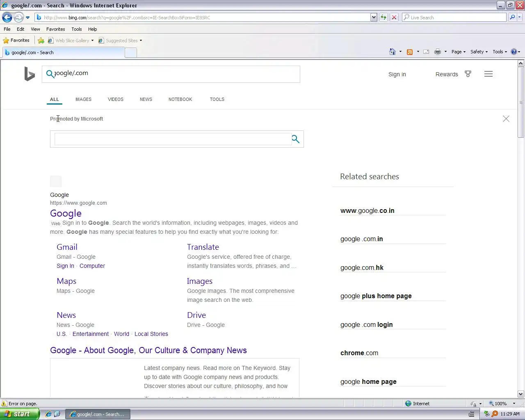Click related search chrome.com
The height and width of the screenshot is (420, 525).
359,353
